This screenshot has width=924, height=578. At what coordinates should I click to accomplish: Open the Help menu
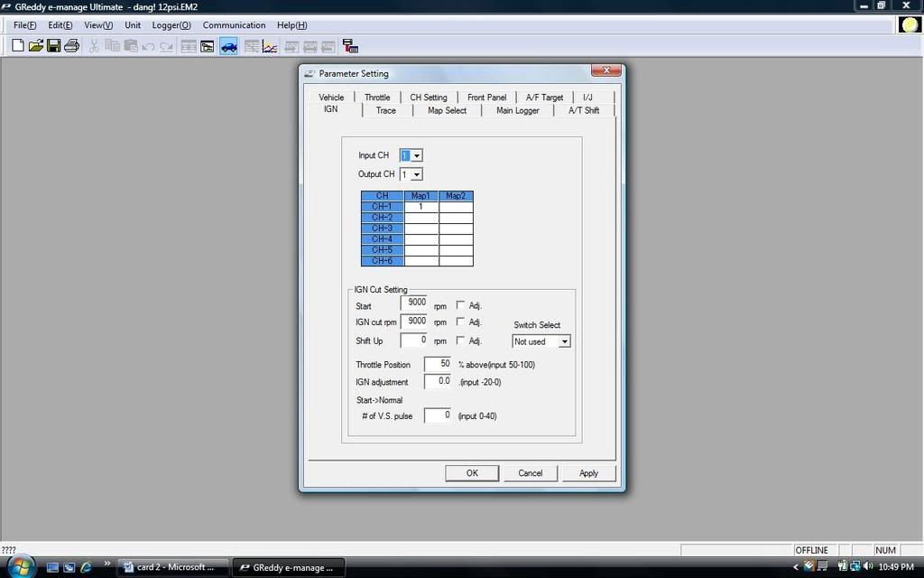[x=291, y=25]
